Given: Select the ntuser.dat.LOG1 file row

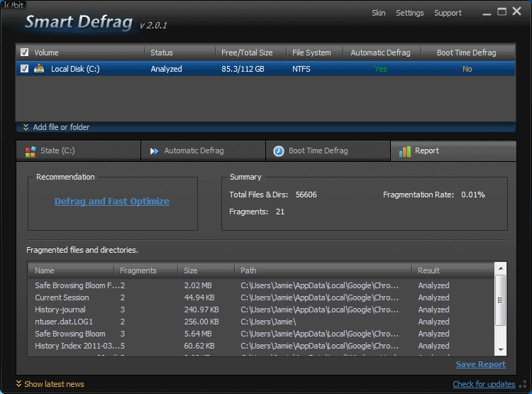Looking at the screenshot, I should pyautogui.click(x=261, y=322).
